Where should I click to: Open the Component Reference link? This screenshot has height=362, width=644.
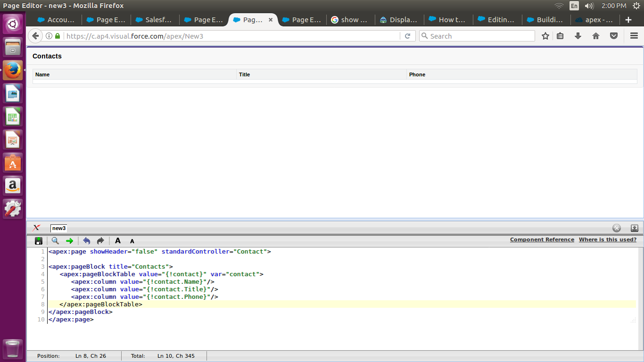542,239
